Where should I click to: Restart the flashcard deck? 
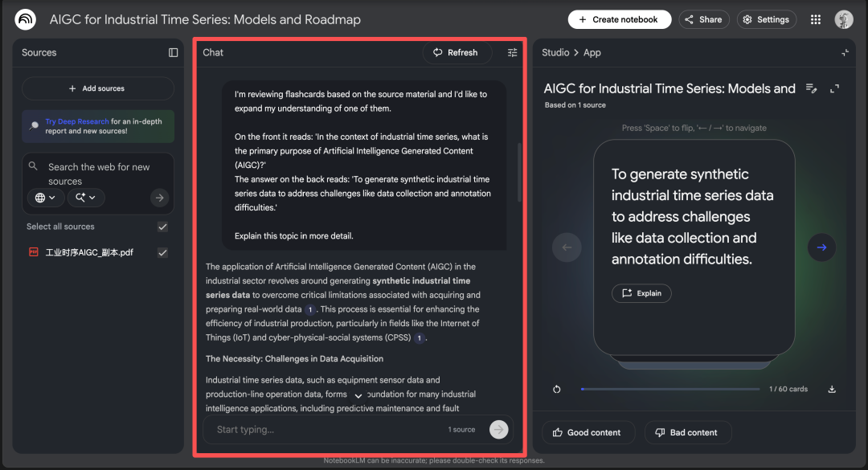pos(557,389)
